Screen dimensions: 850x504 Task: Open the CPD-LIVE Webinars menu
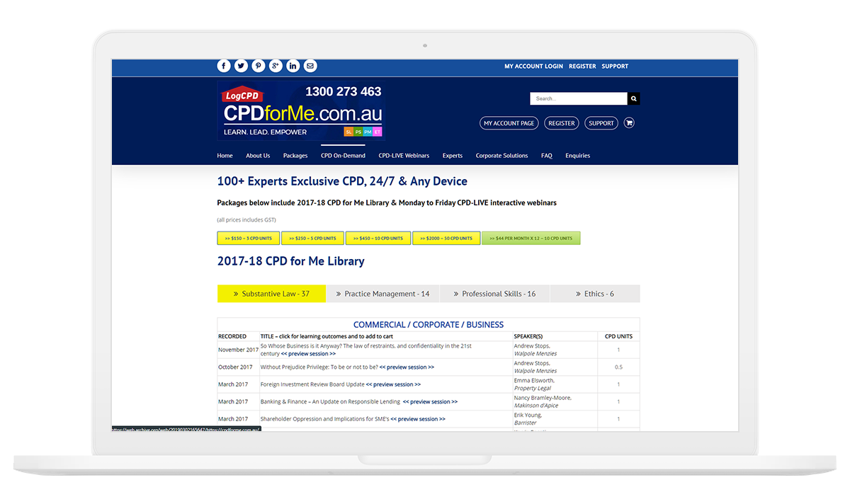404,156
